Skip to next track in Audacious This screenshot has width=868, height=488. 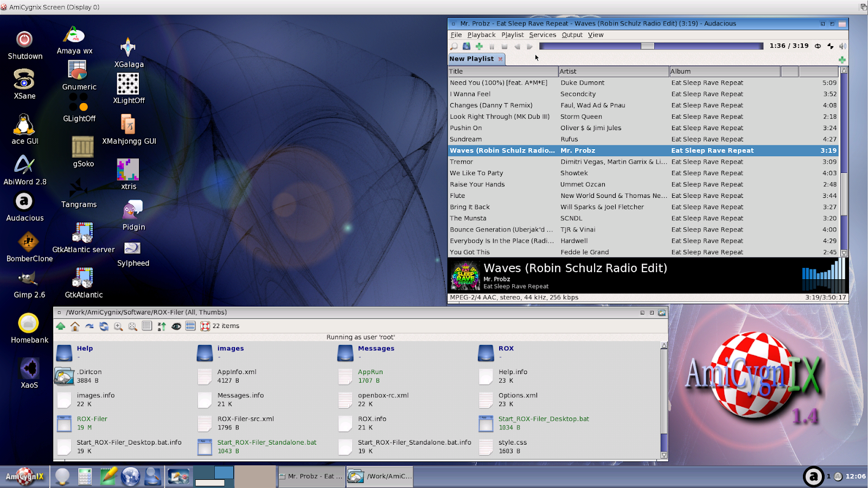click(529, 47)
